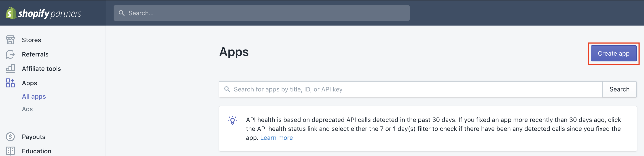
Task: Click the Apps grid icon in sidebar
Action: coord(10,83)
